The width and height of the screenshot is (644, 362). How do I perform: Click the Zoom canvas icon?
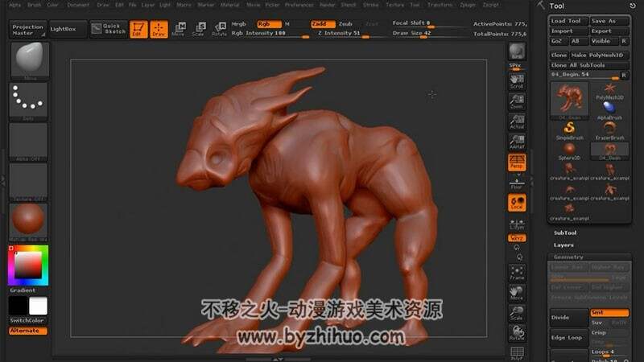pos(517,101)
